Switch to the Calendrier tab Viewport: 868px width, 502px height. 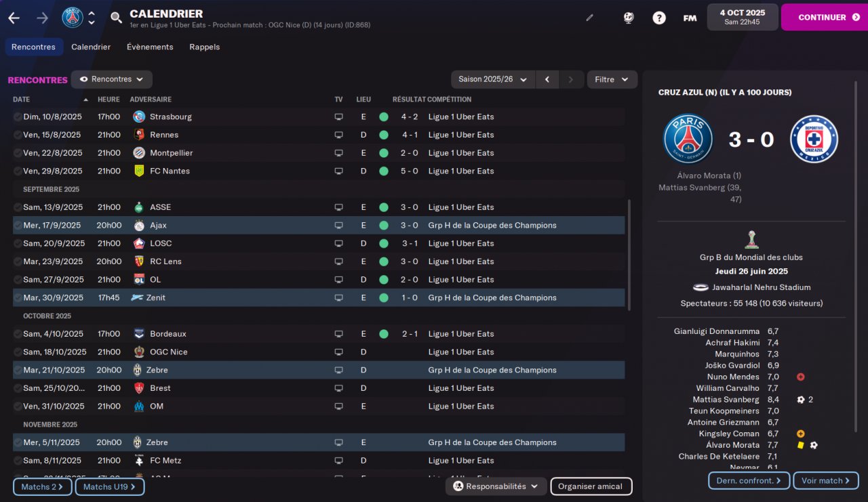click(91, 47)
